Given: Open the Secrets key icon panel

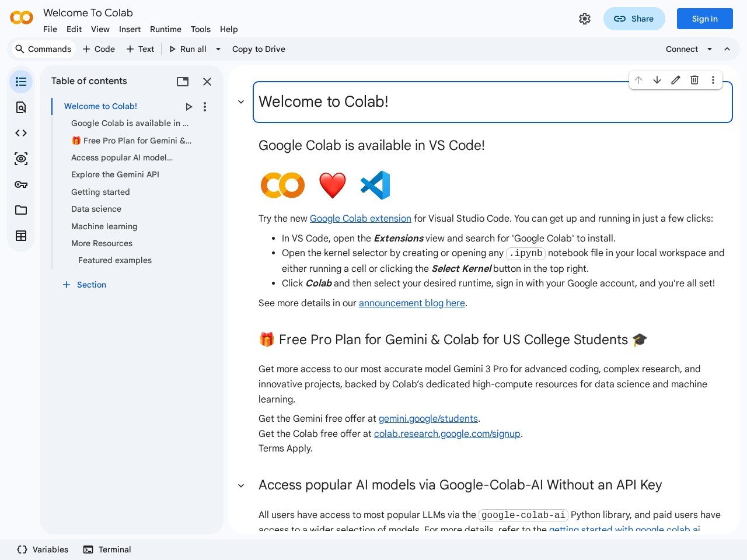Looking at the screenshot, I should click(21, 184).
